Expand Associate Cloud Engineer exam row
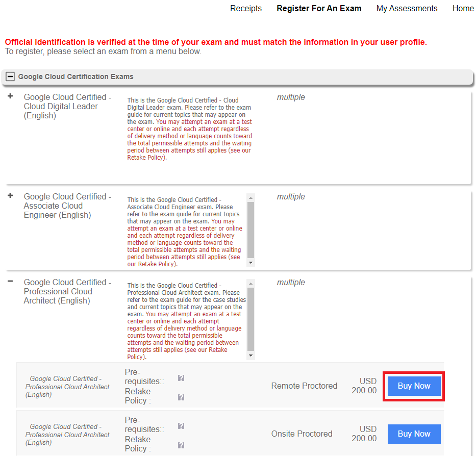 coord(10,195)
